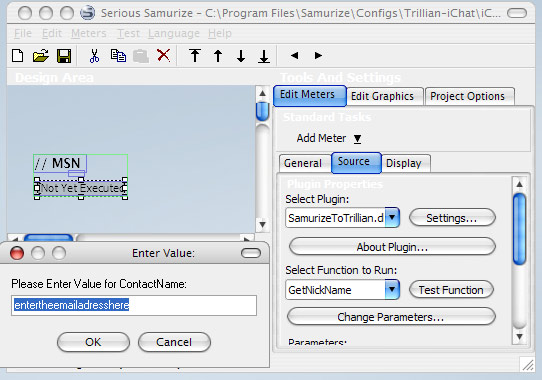
Task: Click design area scrollbar down arrow
Action: [x=262, y=225]
